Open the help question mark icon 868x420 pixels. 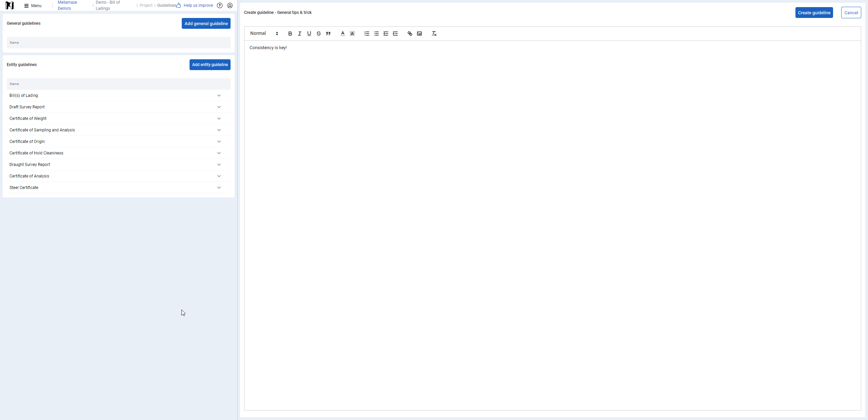[220, 5]
